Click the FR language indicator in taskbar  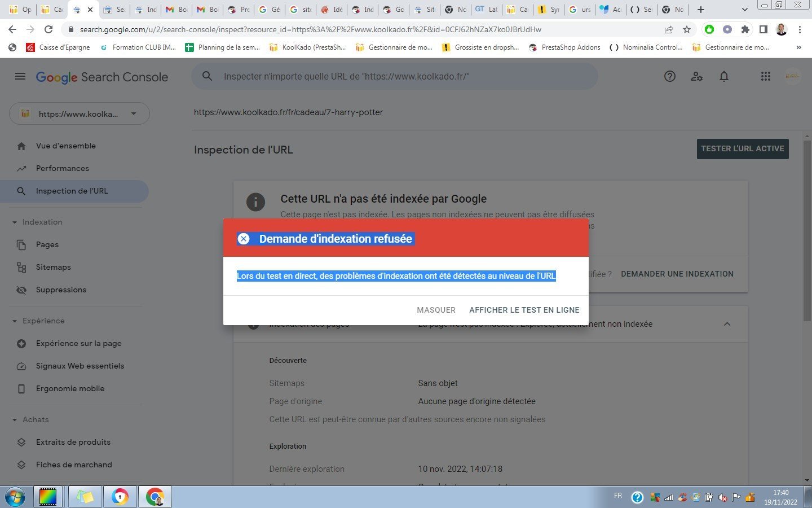coord(618,496)
